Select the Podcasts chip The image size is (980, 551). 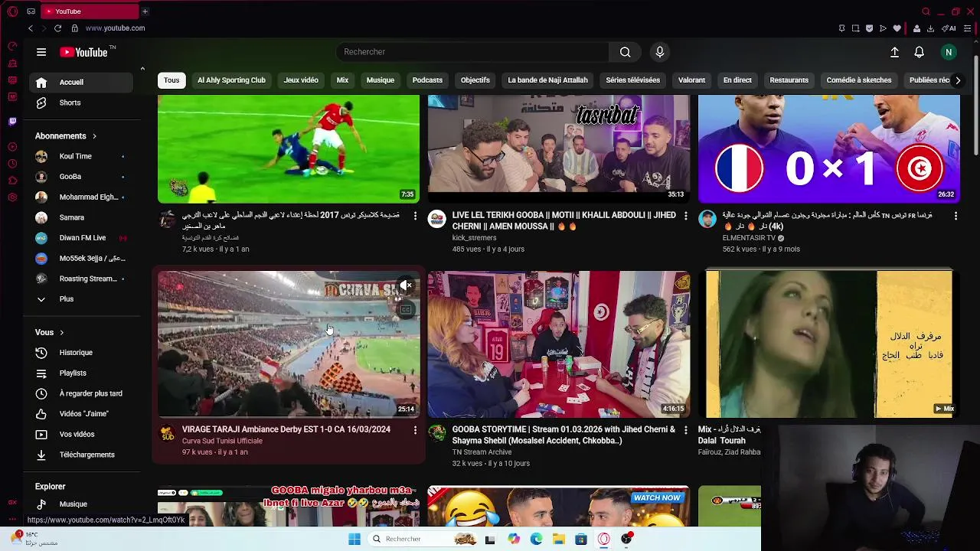(x=427, y=80)
